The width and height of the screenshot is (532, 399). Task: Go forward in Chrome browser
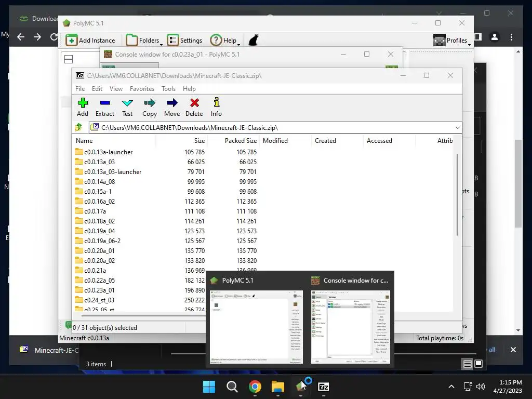(37, 37)
